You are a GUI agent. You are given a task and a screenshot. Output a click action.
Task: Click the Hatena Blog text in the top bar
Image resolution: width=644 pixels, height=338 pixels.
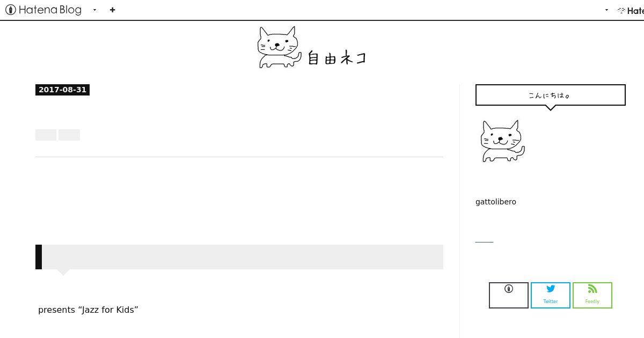point(50,10)
